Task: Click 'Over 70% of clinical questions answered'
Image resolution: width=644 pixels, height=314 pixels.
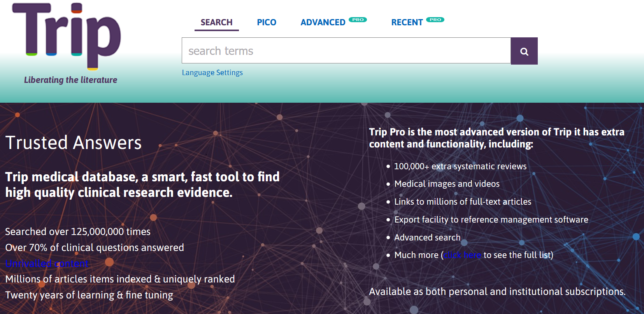Action: click(95, 248)
